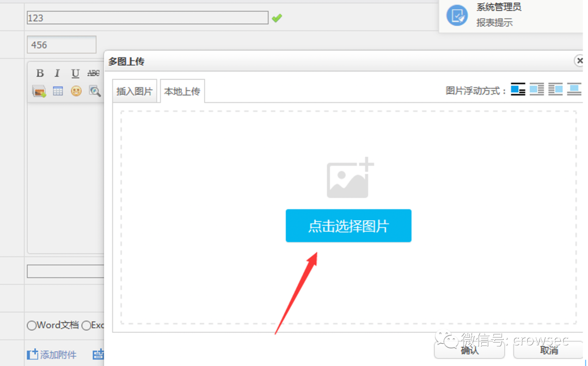The image size is (588, 366).
Task: Select the Excel radio button
Action: [86, 326]
